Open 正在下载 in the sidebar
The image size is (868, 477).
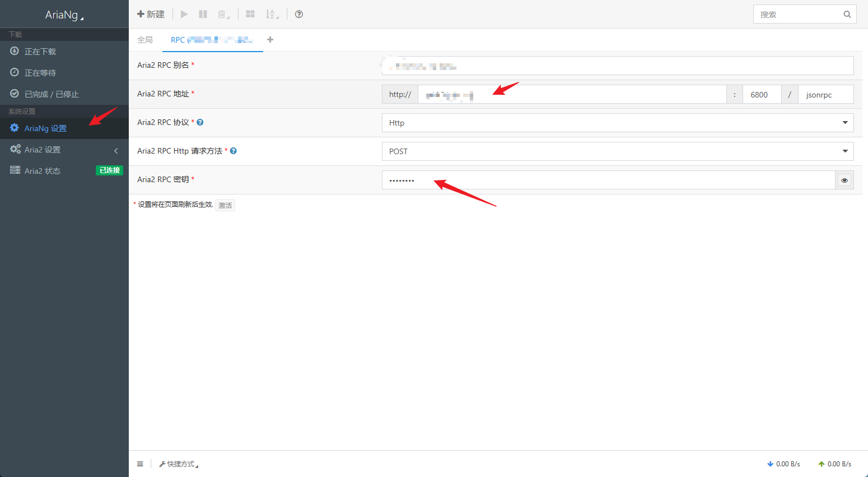[40, 52]
